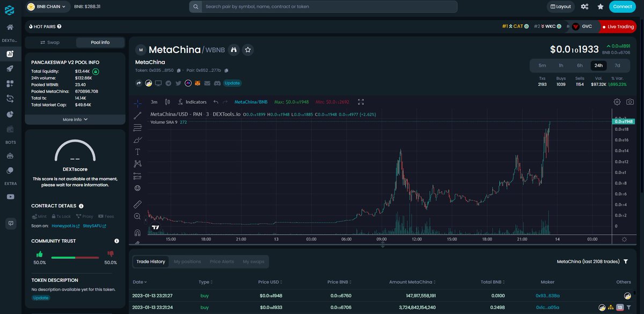Select the text annotation chart tool

tap(137, 152)
